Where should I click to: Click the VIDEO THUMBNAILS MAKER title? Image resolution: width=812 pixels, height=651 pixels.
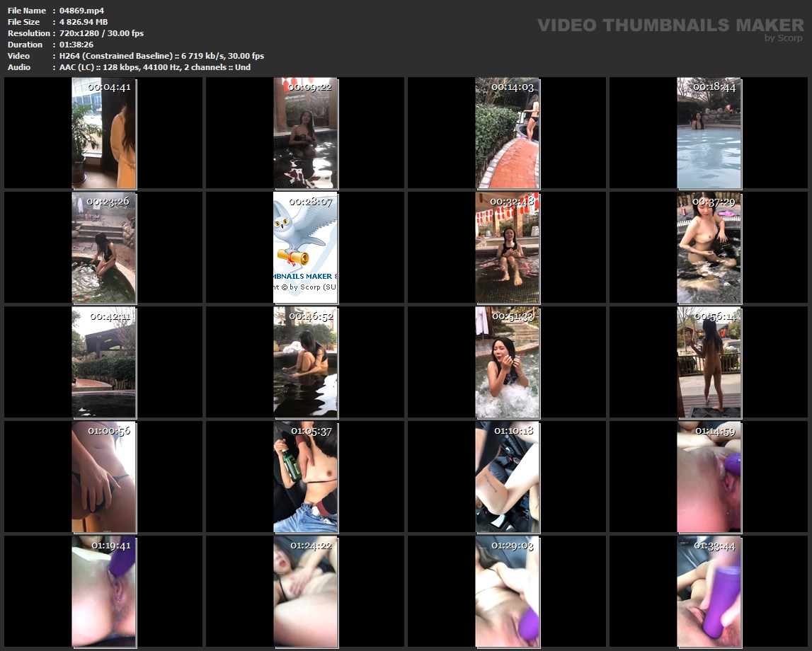pos(670,25)
